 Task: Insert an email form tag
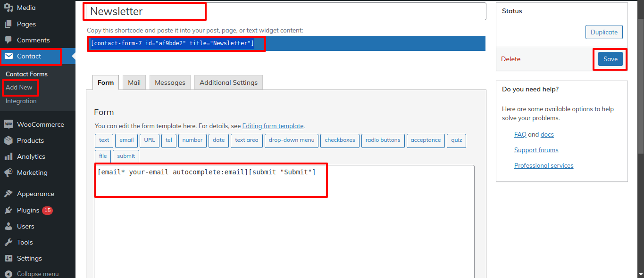[x=126, y=140]
